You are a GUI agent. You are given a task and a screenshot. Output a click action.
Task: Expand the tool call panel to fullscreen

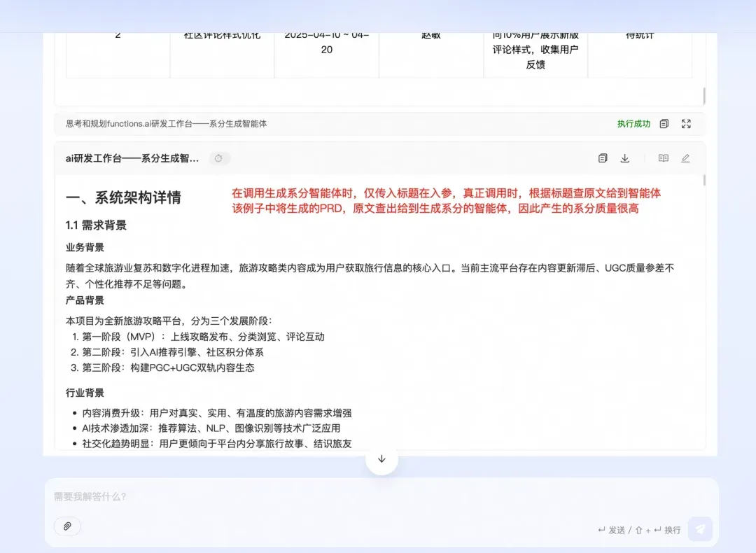[686, 124]
